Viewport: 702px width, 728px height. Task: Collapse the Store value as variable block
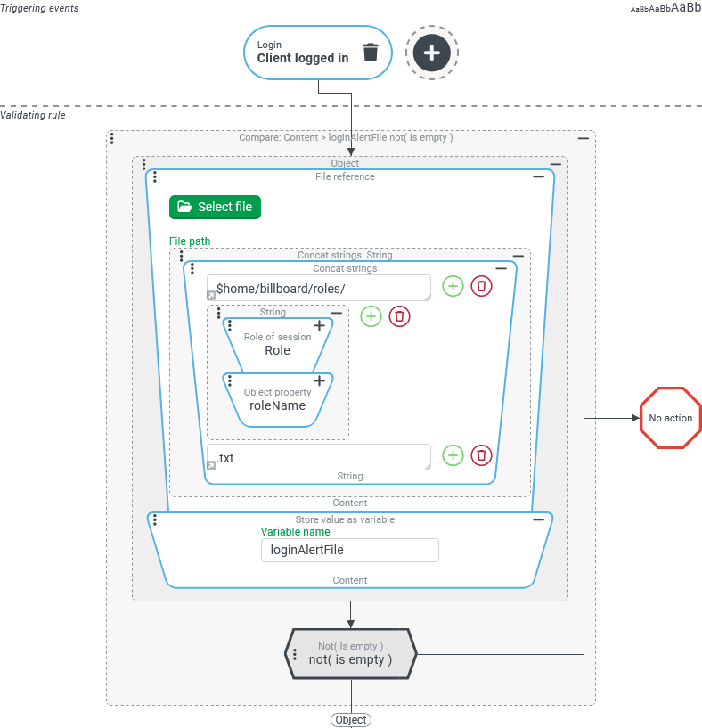tap(539, 520)
